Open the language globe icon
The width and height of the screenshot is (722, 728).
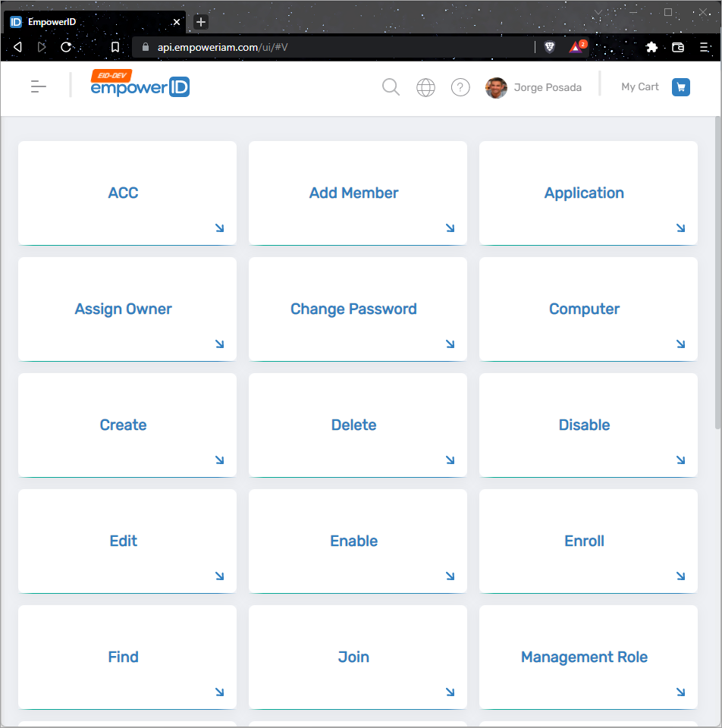pyautogui.click(x=425, y=87)
